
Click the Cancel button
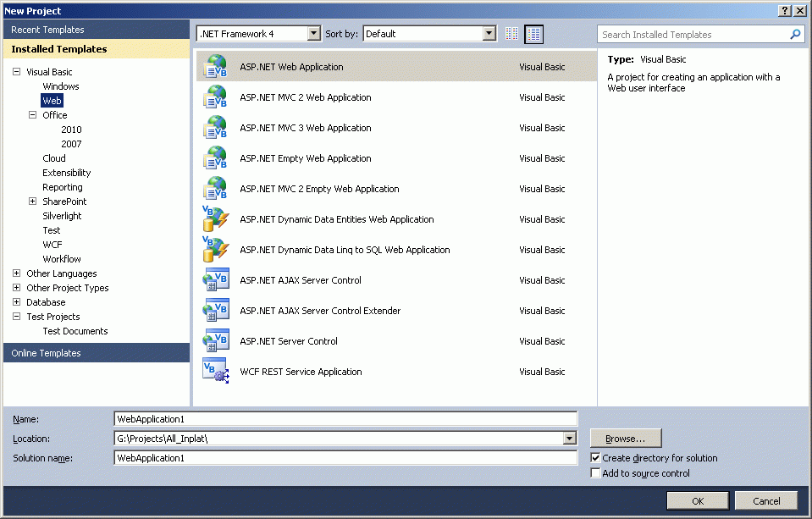(x=766, y=501)
